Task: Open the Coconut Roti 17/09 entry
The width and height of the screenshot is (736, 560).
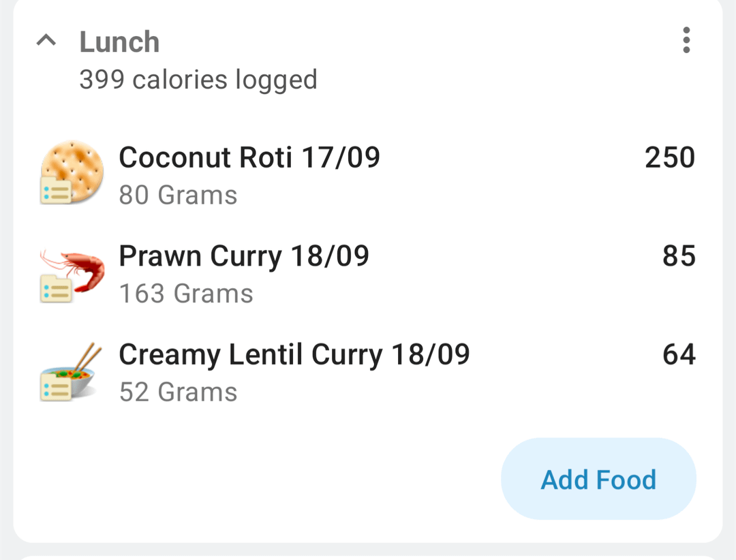Action: coord(249,158)
